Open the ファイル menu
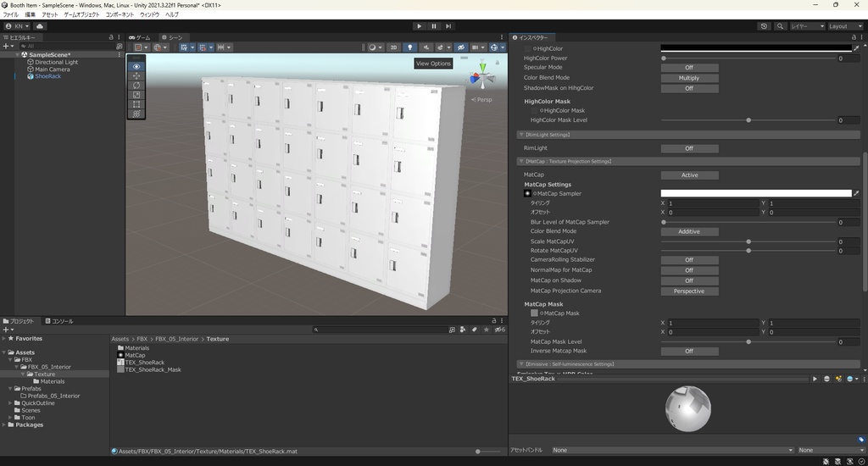The width and height of the screenshot is (868, 466). (10, 15)
